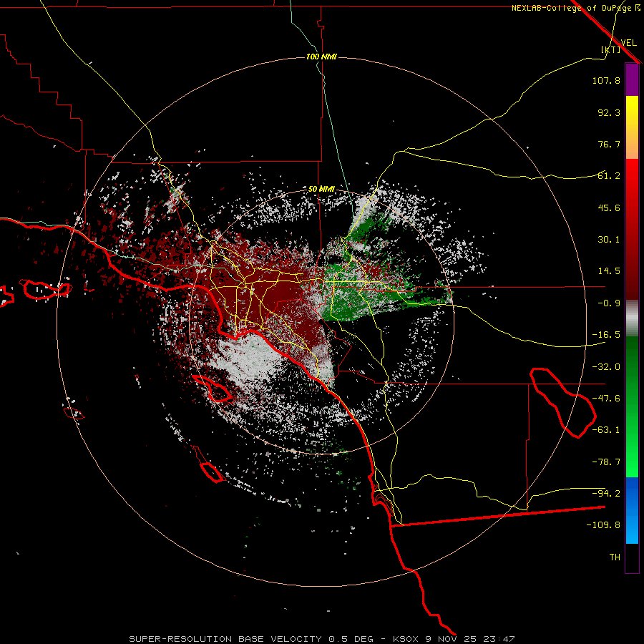Click the -0.9 velocity scale value

(609, 303)
